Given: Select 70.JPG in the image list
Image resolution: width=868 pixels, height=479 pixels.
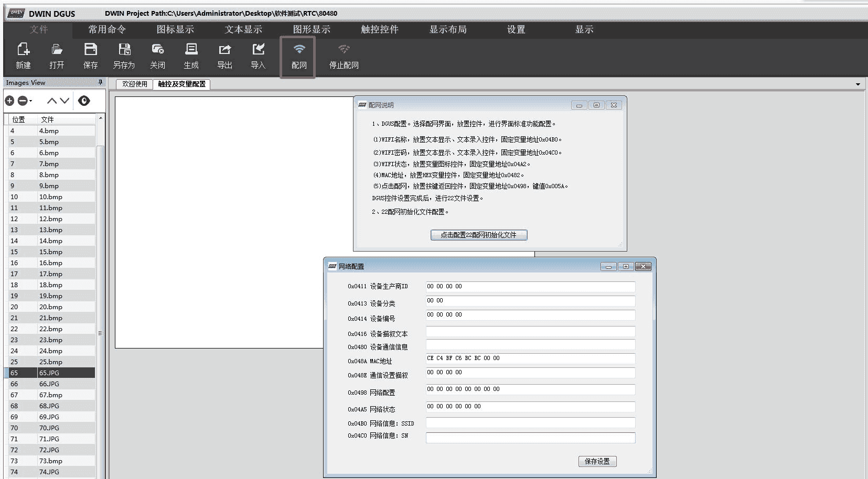Looking at the screenshot, I should click(50, 428).
